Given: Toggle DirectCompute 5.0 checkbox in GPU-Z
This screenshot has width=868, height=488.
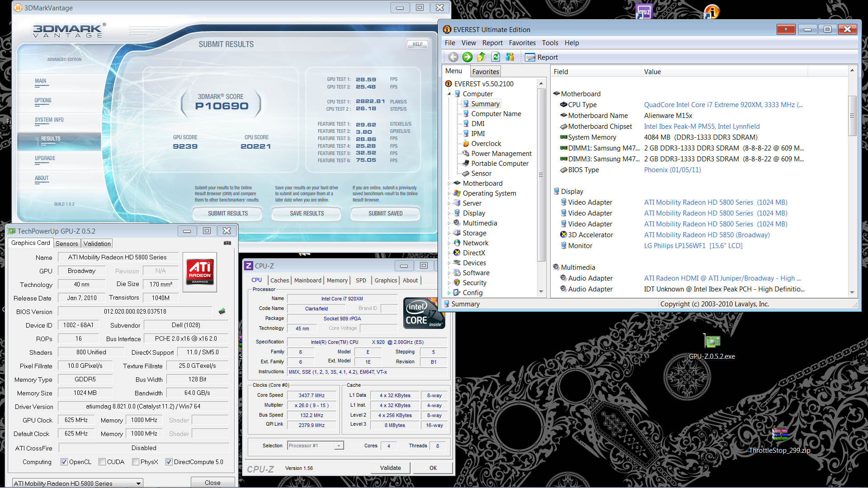Looking at the screenshot, I should coord(169,462).
